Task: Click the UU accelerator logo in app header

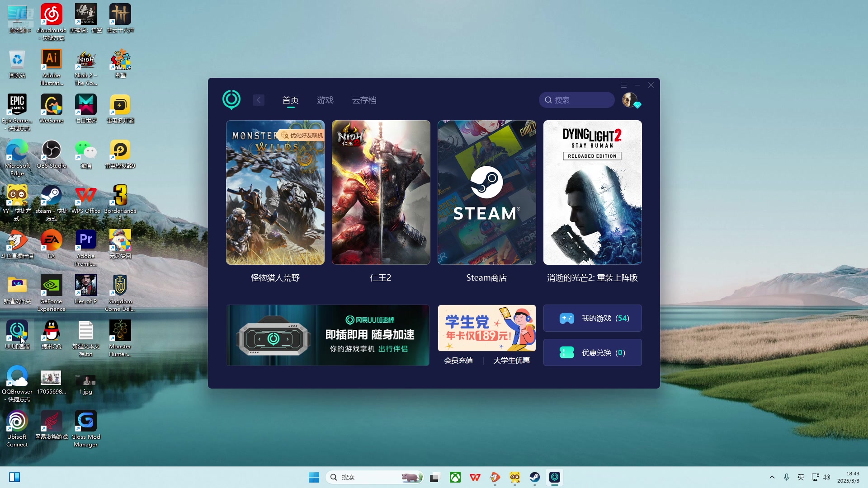Action: pos(231,100)
